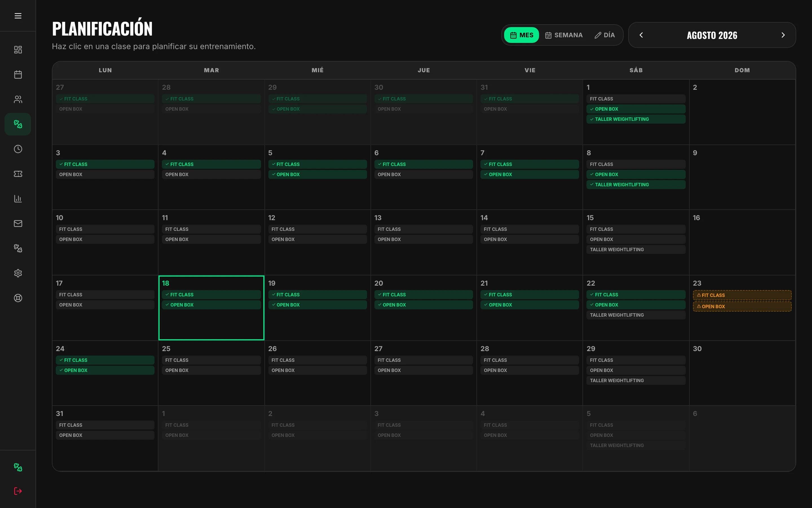Open OPEN BOX on August 14

[529, 239]
